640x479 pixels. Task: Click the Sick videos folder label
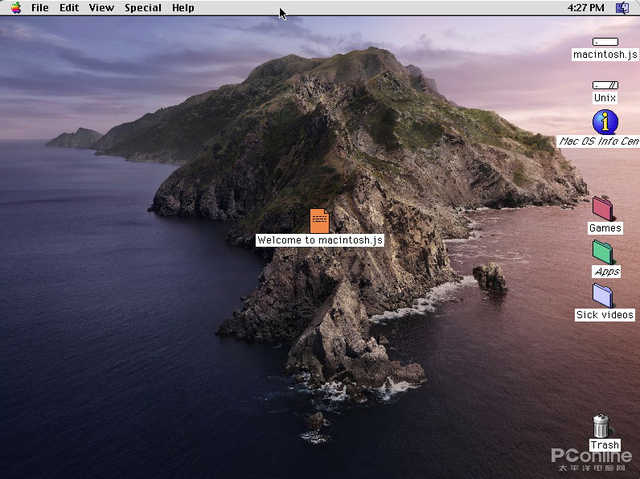(x=605, y=315)
